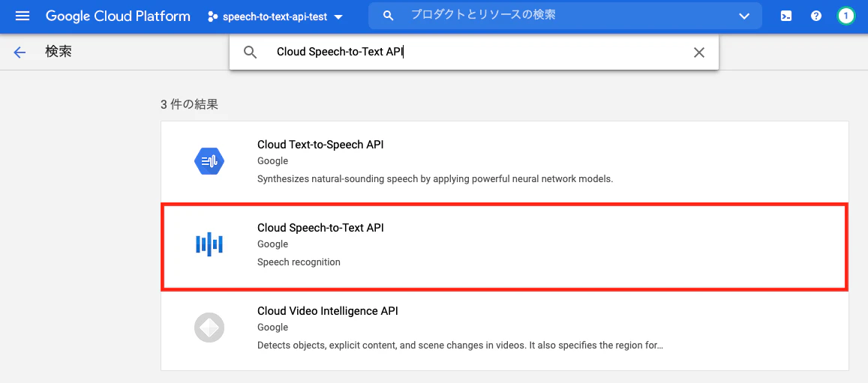Click the Video Intelligence gray circle icon

[209, 328]
